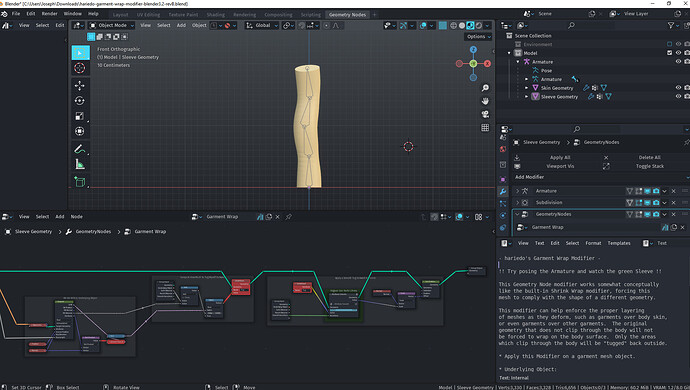690x390 pixels.
Task: Toggle Subdivision modifier render visibility
Action: coord(656,202)
